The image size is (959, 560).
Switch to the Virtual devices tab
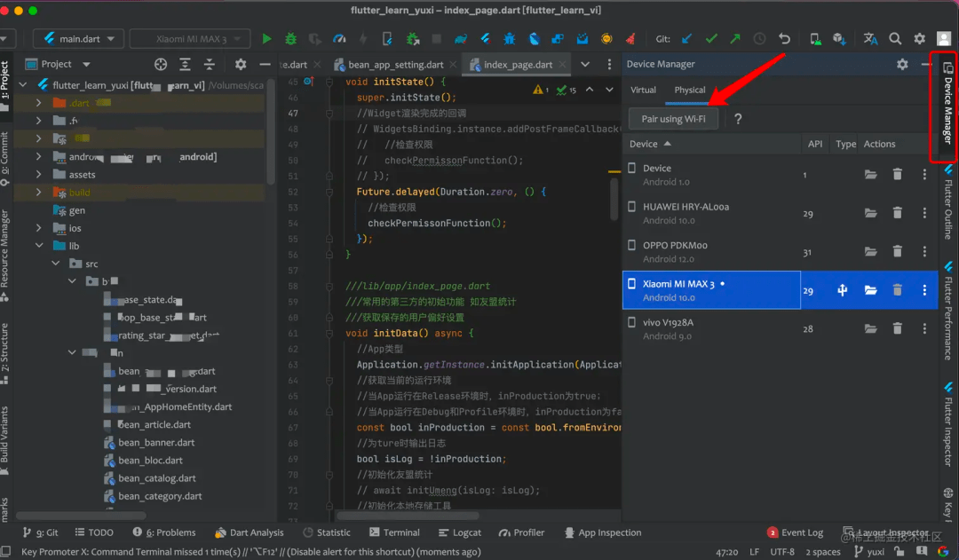(x=643, y=90)
